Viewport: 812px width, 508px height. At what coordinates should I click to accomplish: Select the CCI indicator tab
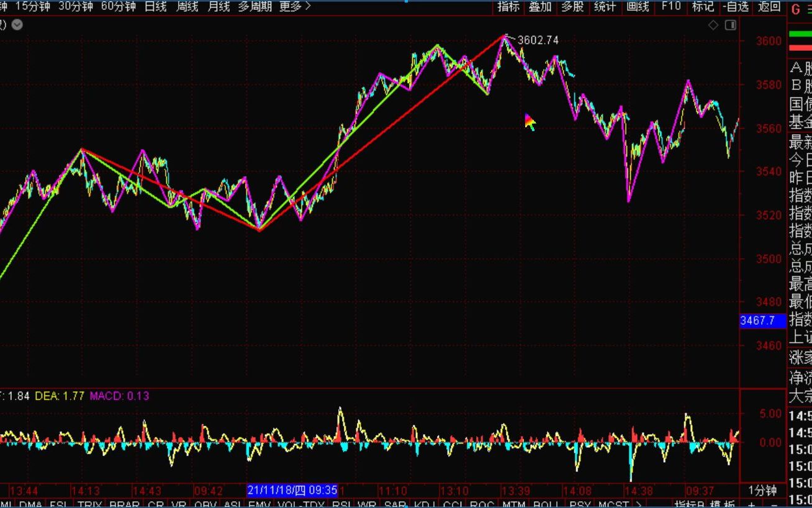(453, 505)
